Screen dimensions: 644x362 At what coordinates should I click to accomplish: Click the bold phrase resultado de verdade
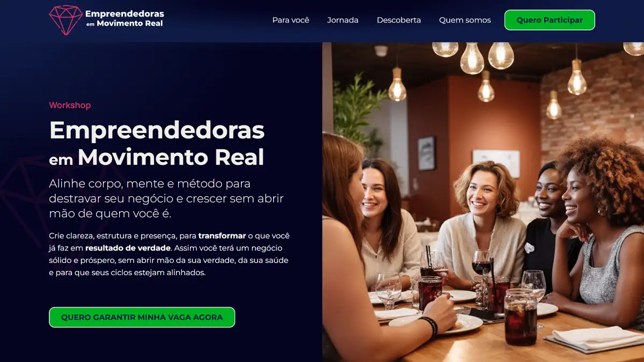point(128,248)
